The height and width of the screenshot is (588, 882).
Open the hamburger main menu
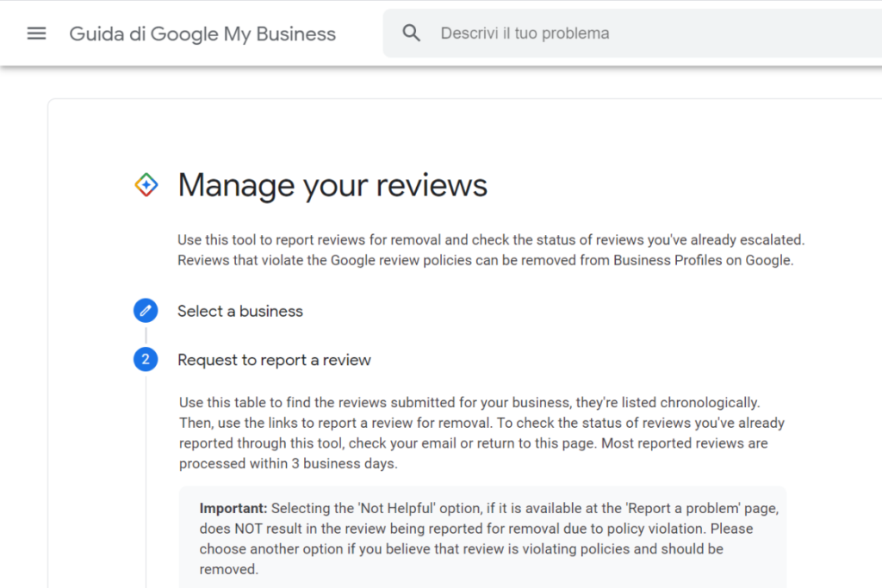(36, 34)
